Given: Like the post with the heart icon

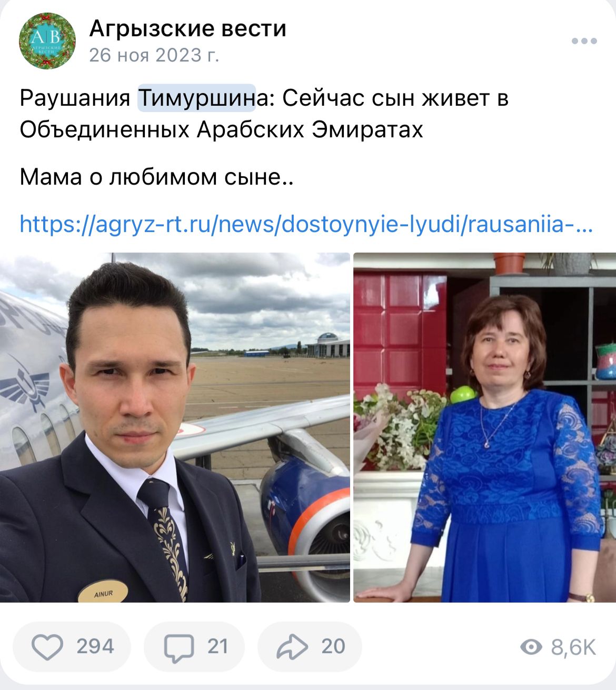Looking at the screenshot, I should [x=47, y=646].
